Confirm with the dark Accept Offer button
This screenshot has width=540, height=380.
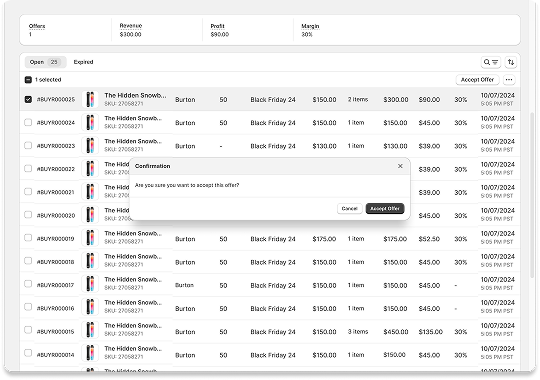coord(385,208)
